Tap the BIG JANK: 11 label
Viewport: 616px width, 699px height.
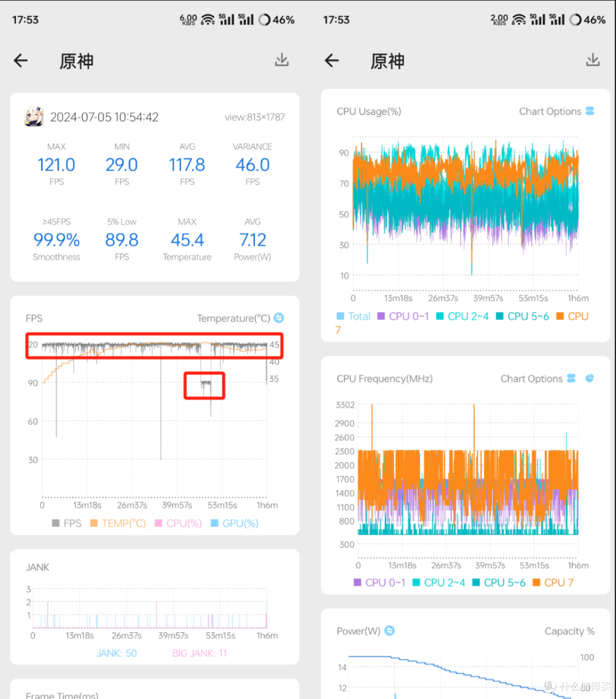pyautogui.click(x=200, y=653)
